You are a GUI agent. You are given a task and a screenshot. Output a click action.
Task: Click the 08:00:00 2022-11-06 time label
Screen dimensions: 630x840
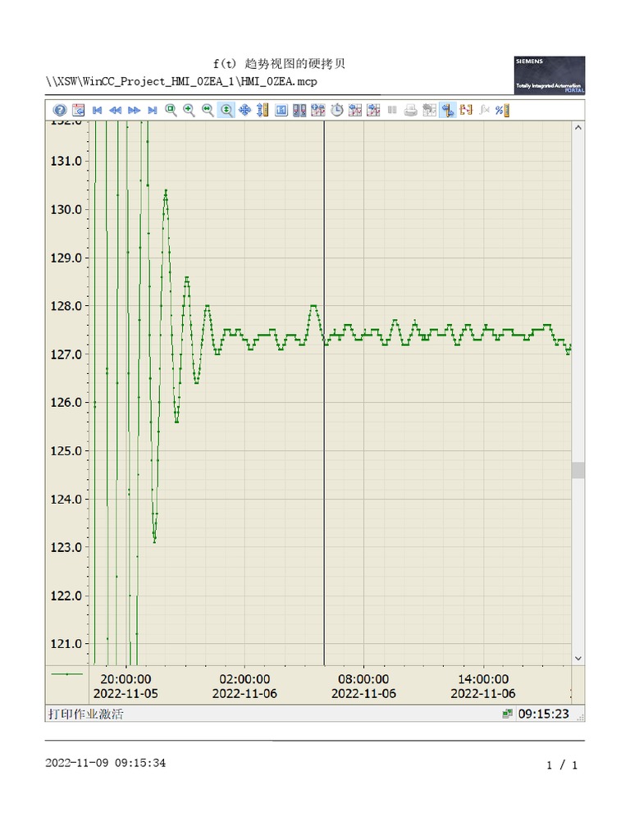click(363, 687)
